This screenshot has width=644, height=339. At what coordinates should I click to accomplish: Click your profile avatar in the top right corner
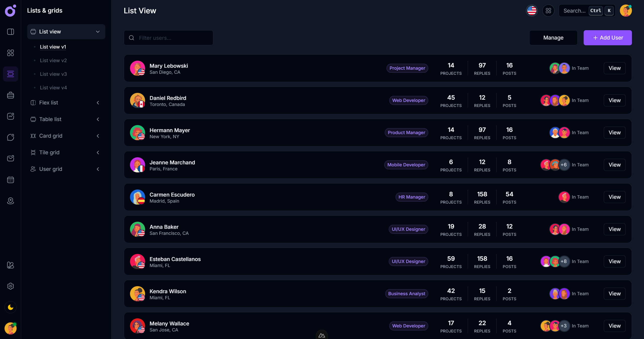626,11
